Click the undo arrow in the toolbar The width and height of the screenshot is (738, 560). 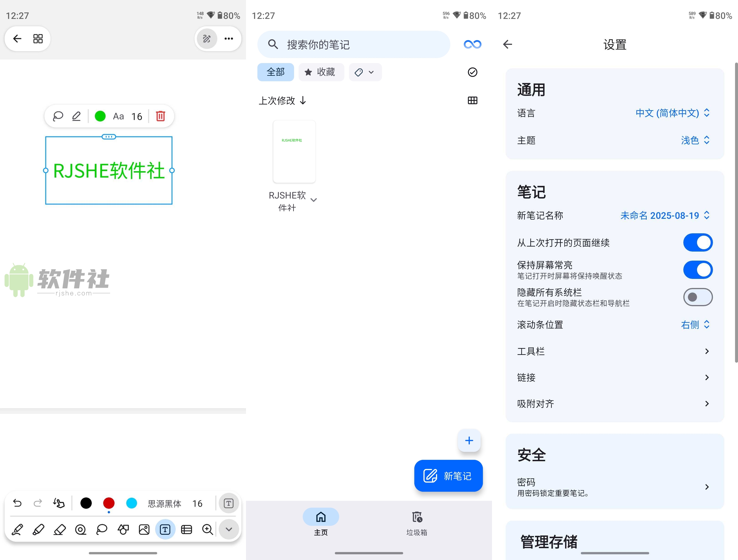tap(17, 503)
